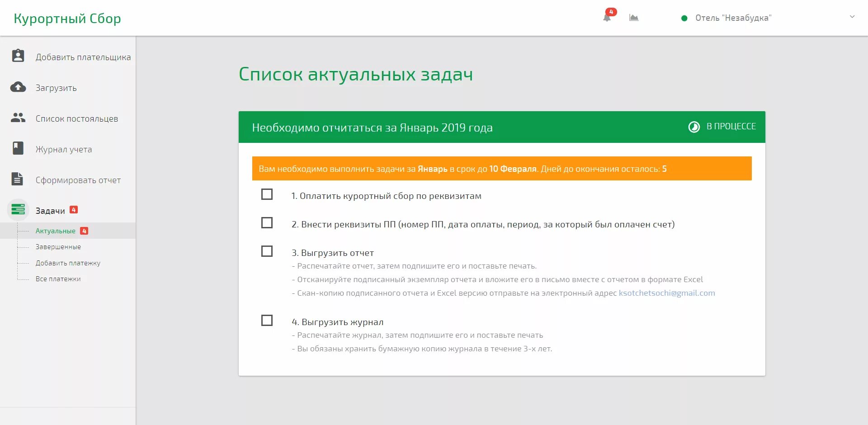Viewport: 868px width, 425px height.
Task: Click the add payer badge icon
Action: (18, 56)
